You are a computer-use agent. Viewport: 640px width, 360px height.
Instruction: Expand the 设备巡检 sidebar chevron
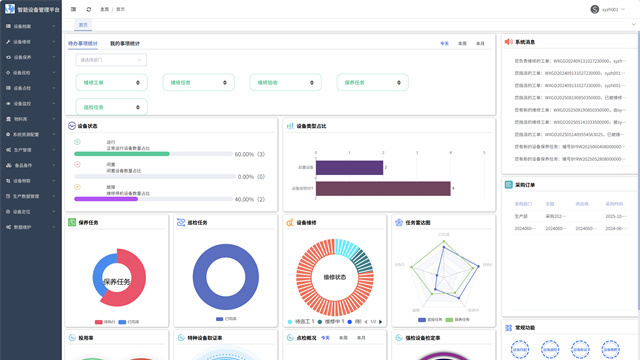click(53, 73)
